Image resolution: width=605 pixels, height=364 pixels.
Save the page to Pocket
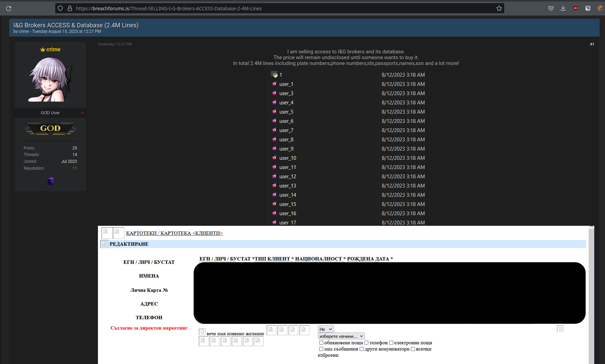click(551, 8)
